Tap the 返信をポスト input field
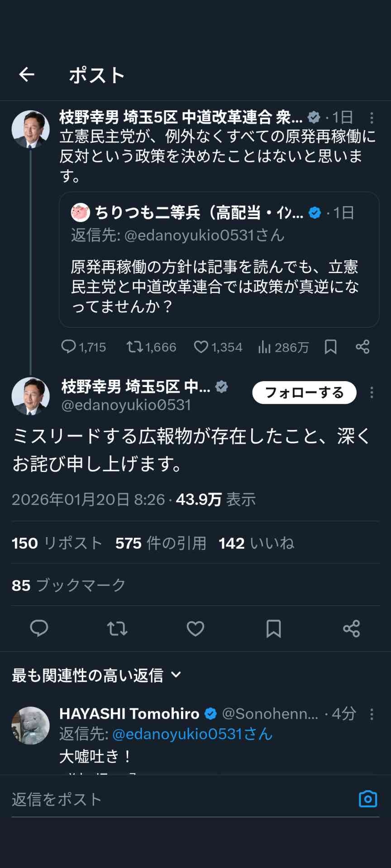The height and width of the screenshot is (868, 391). click(181, 799)
